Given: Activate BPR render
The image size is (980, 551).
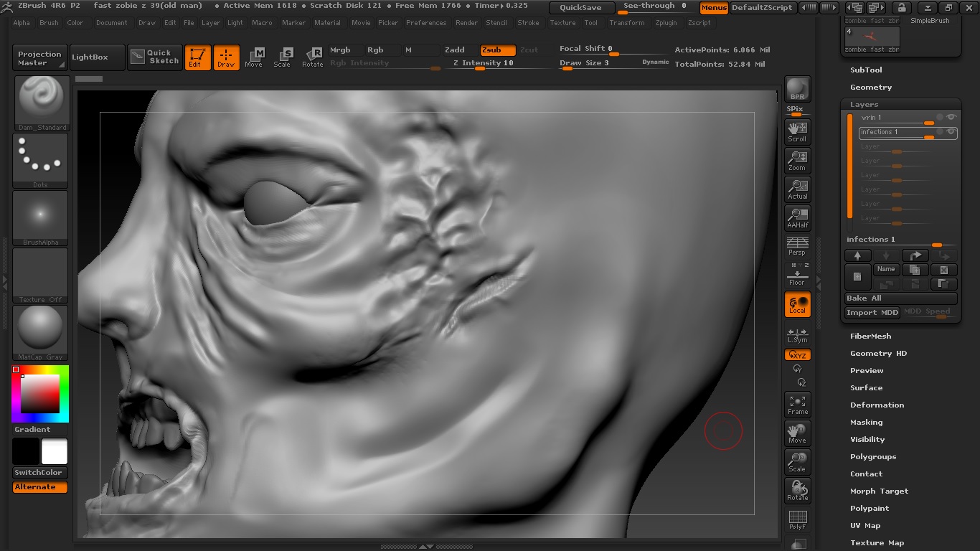Looking at the screenshot, I should coord(797,90).
